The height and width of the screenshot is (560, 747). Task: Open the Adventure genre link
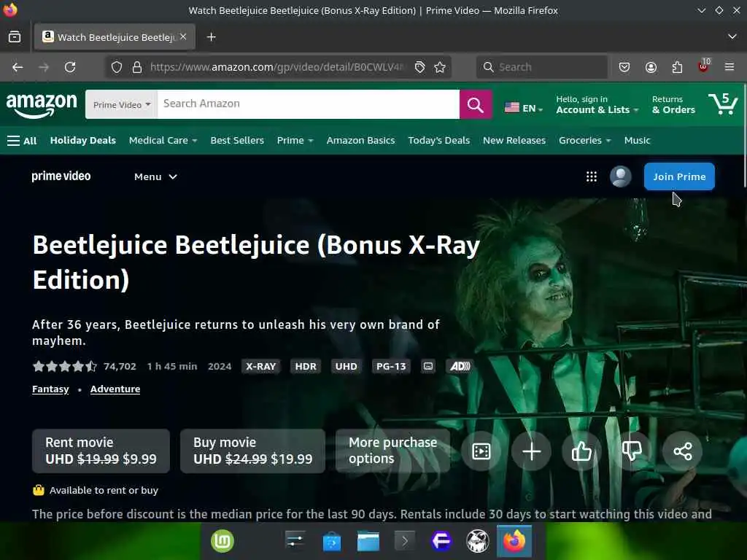(x=115, y=389)
